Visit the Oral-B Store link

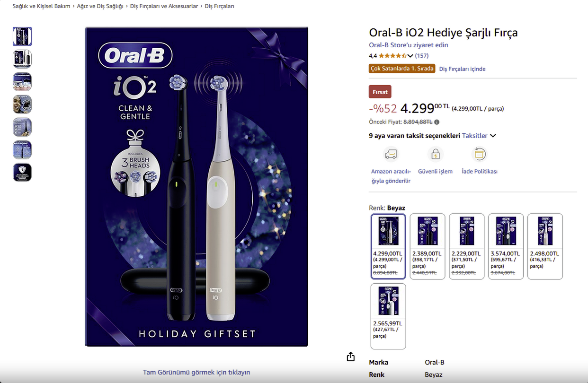click(409, 45)
